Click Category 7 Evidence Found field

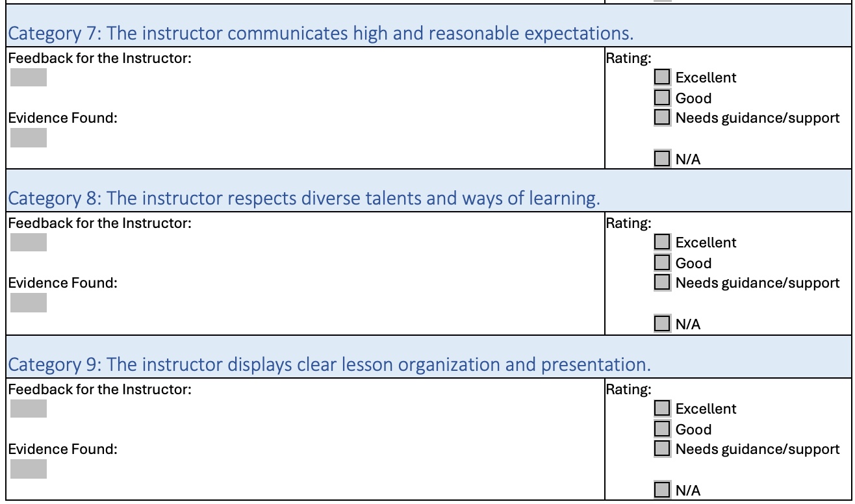[29, 138]
